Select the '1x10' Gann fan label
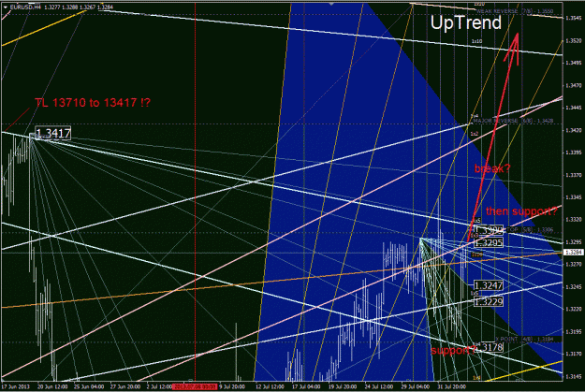 [476, 41]
